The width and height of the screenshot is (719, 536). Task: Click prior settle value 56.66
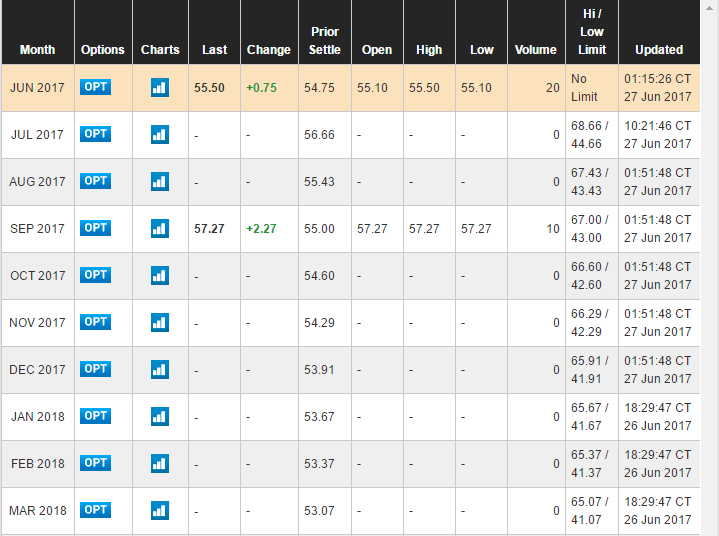coord(319,135)
